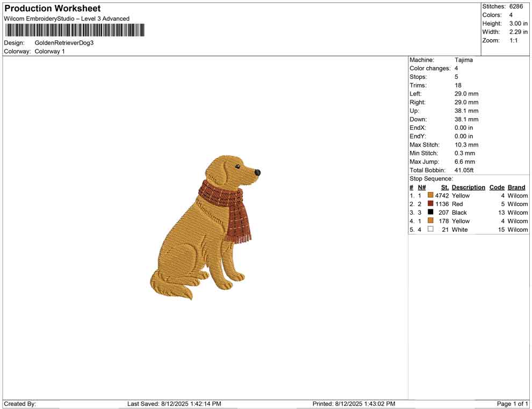
Task: Click the black swatch for stop 3
Action: pyautogui.click(x=430, y=212)
